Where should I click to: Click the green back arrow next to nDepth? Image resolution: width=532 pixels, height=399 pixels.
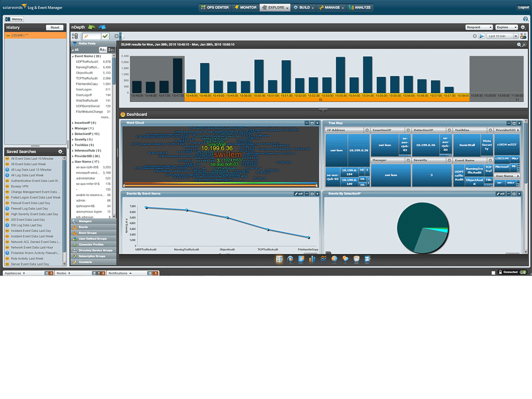91,27
